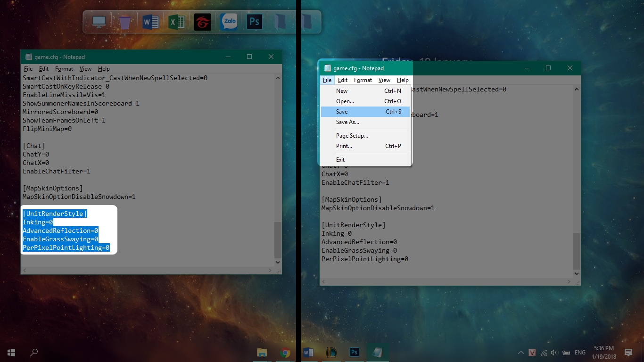The image size is (644, 362).
Task: Open Zalo from the dock
Action: pos(229,22)
